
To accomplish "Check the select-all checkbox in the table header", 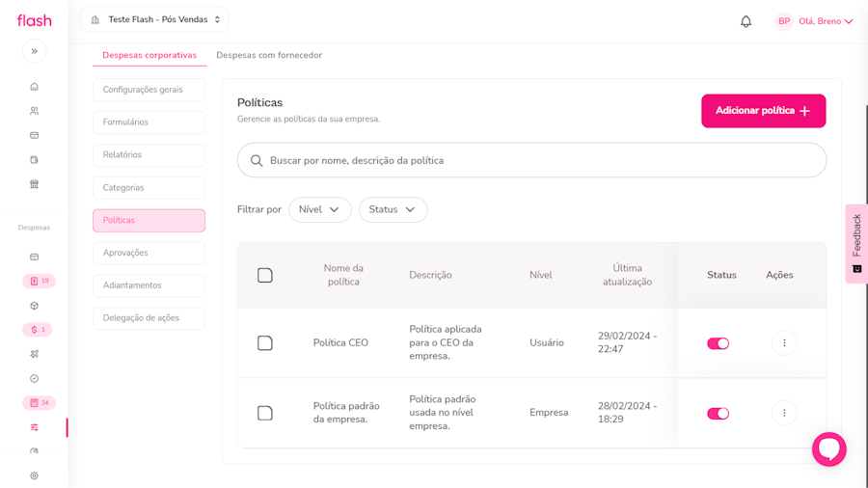I will (x=265, y=276).
